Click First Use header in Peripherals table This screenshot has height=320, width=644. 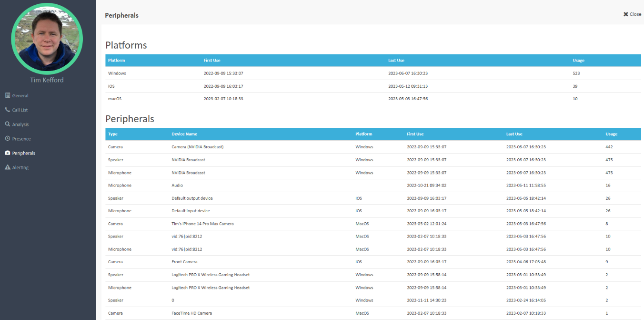pos(415,134)
